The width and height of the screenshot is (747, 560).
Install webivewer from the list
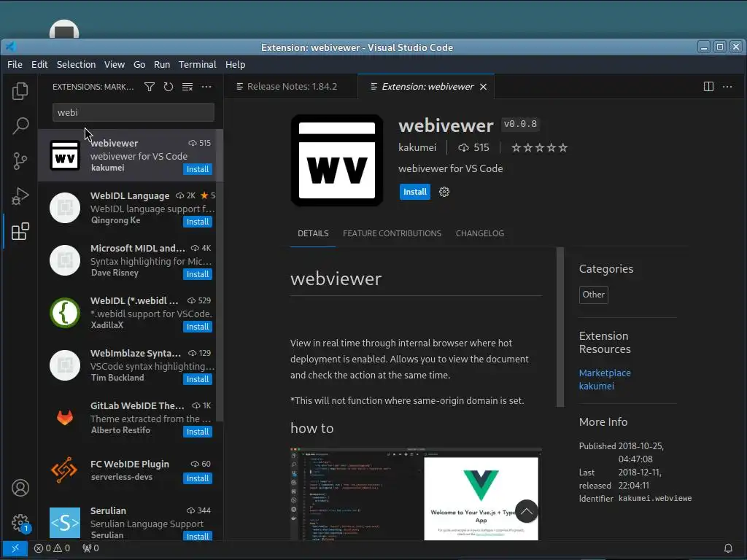click(x=198, y=169)
